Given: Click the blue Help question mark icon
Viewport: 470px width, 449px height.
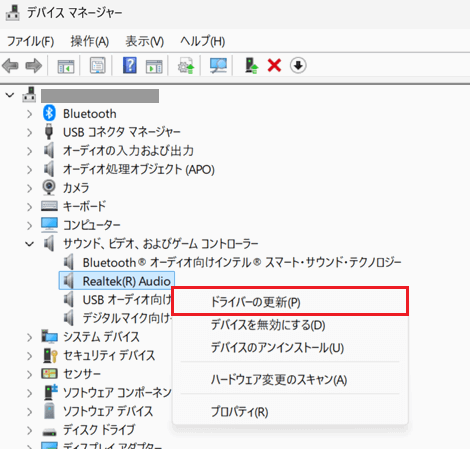Looking at the screenshot, I should (x=130, y=65).
